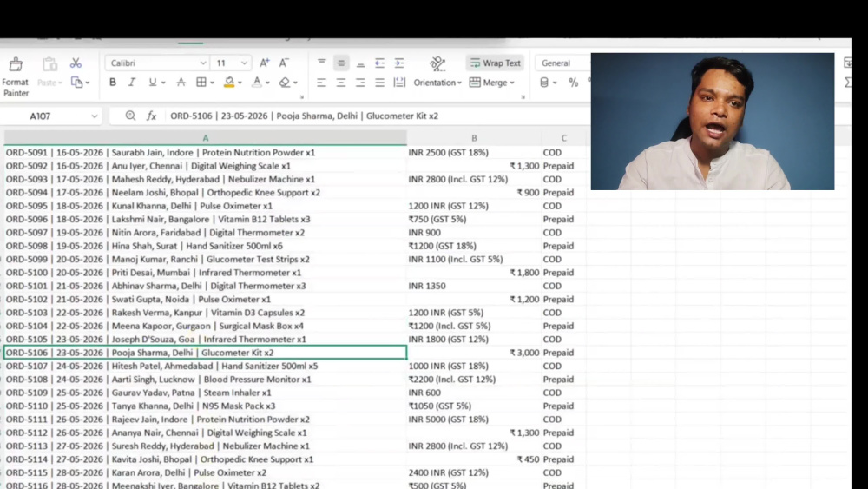
Task: Select column C header
Action: 563,138
